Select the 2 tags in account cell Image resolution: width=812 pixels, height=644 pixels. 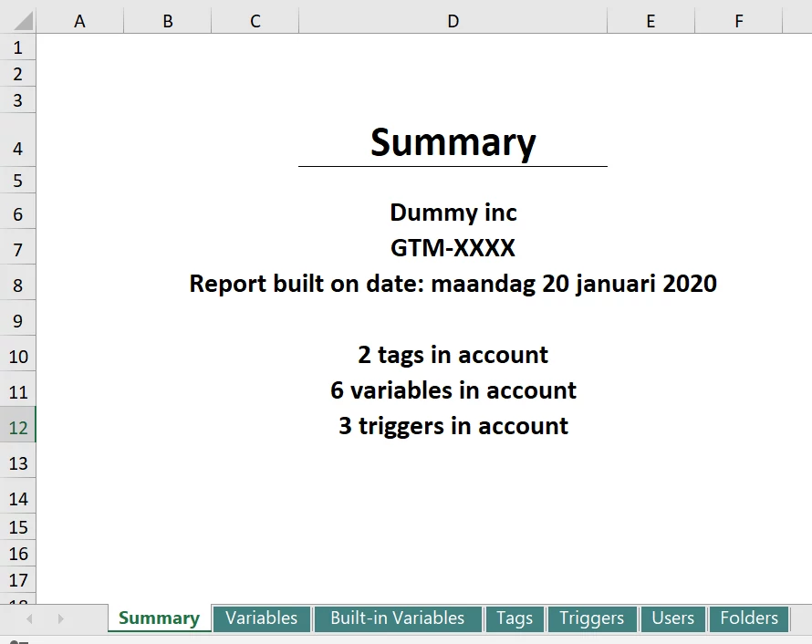pyautogui.click(x=453, y=355)
